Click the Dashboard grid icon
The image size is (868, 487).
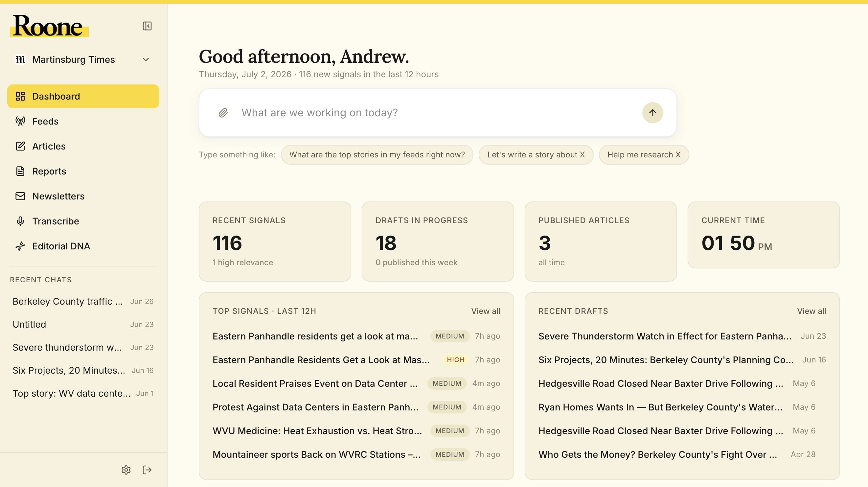point(20,96)
